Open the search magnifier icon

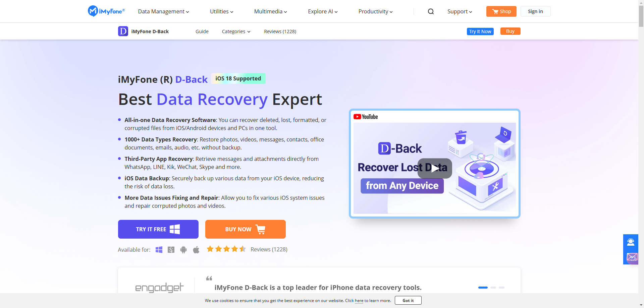click(431, 11)
